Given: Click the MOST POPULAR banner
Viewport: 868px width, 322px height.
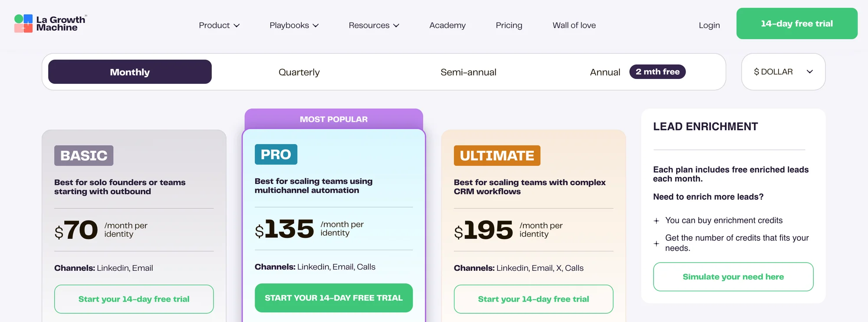Looking at the screenshot, I should [x=334, y=119].
